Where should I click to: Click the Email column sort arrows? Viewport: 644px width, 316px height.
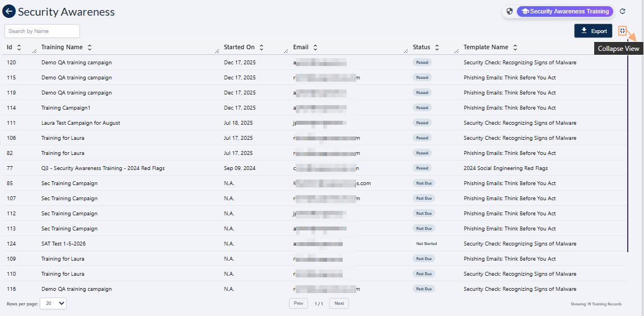(315, 48)
